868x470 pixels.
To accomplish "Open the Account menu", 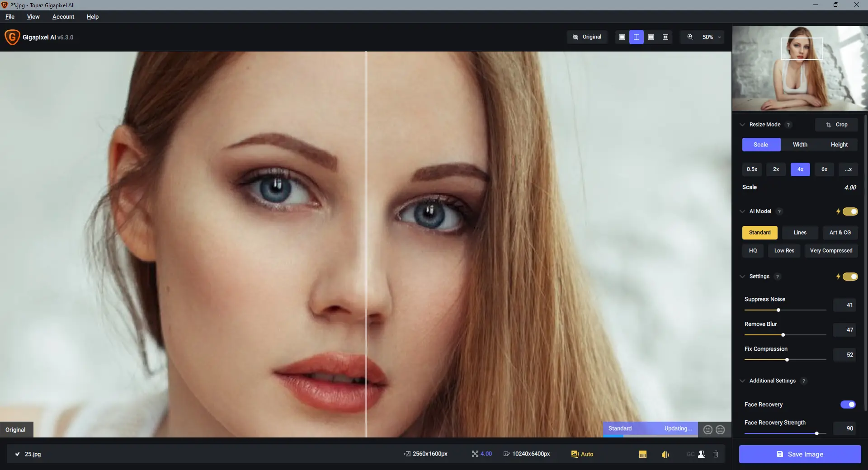I will click(x=63, y=17).
